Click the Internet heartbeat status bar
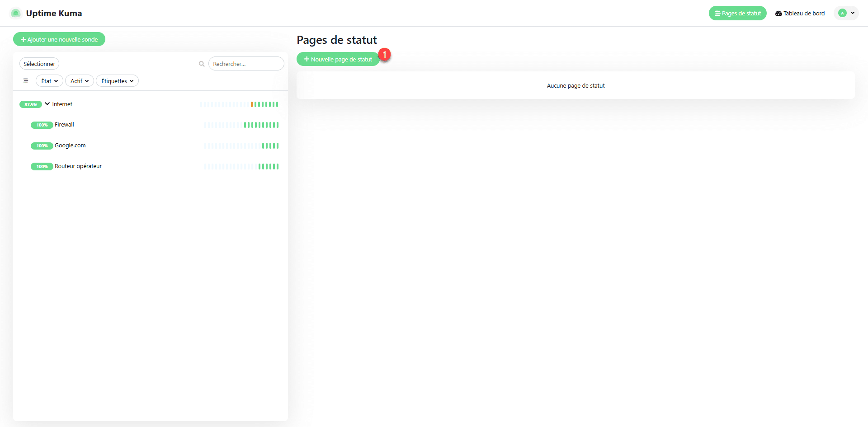The height and width of the screenshot is (427, 868). [239, 104]
